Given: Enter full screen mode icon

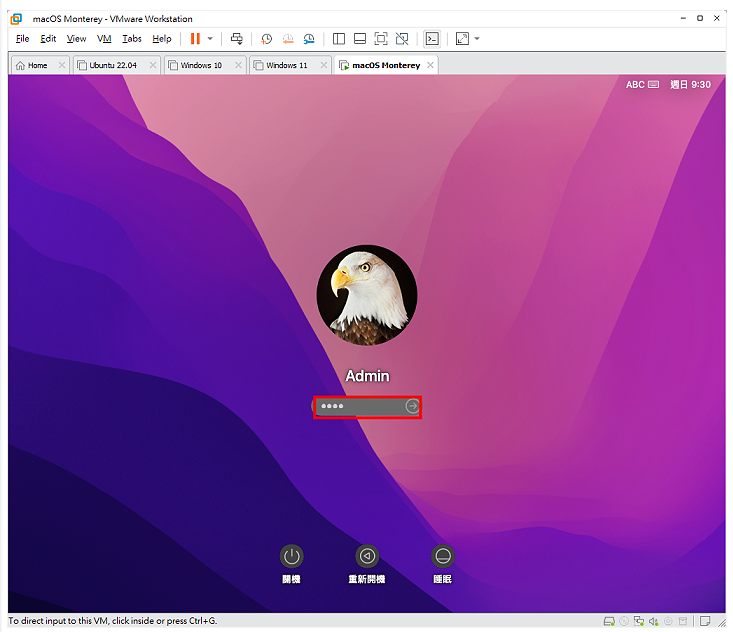Looking at the screenshot, I should (381, 39).
